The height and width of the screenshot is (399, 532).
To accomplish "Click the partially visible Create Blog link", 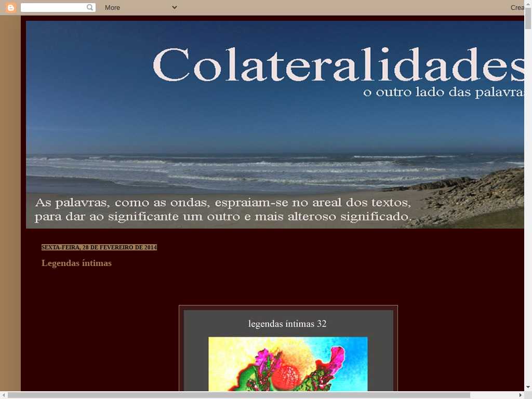I will pyautogui.click(x=517, y=7).
